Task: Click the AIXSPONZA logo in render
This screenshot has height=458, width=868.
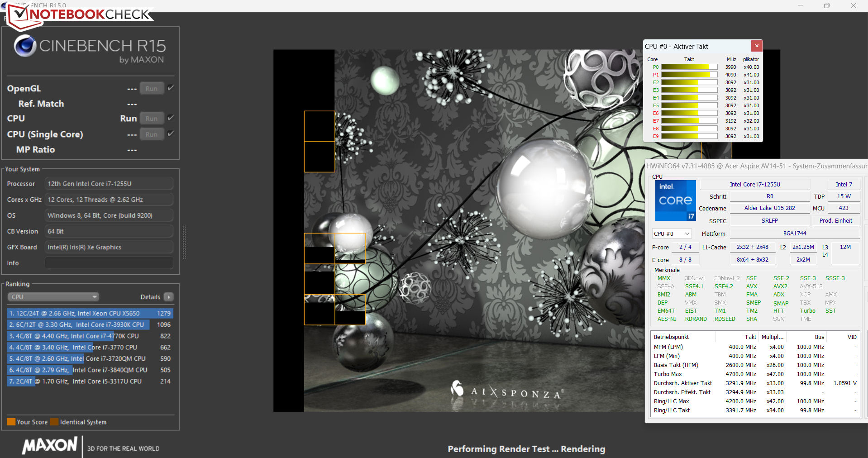Action: 508,391
